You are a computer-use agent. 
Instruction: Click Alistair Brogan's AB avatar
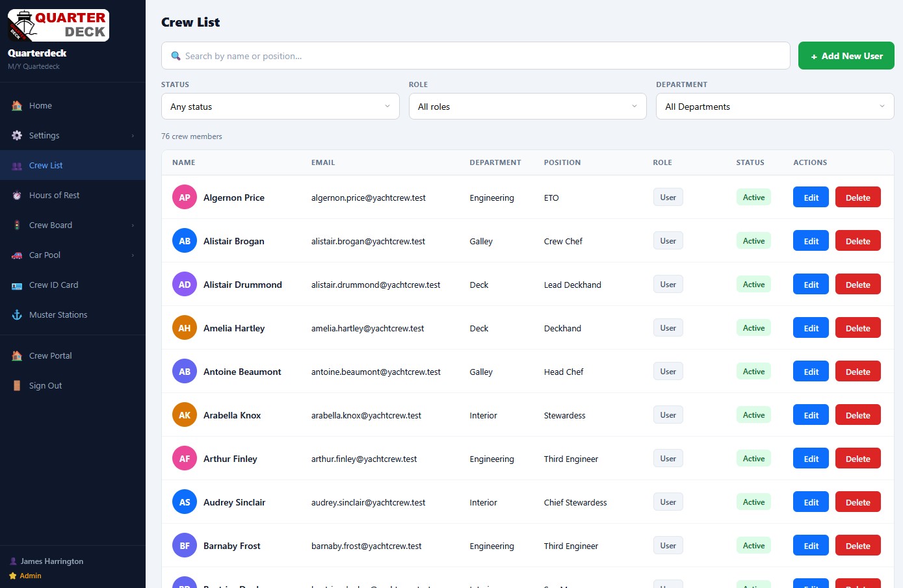[185, 241]
